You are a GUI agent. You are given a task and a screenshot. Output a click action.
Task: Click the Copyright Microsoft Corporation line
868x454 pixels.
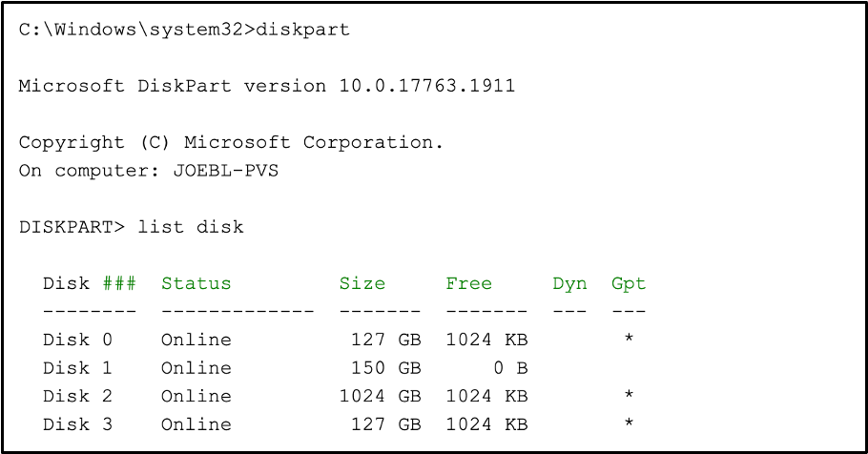(232, 143)
